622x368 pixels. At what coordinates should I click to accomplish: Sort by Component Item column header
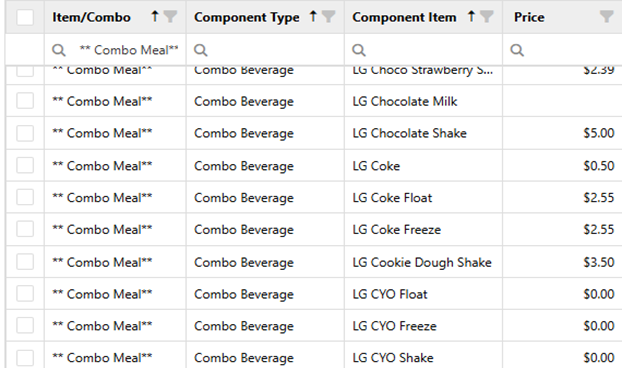404,17
